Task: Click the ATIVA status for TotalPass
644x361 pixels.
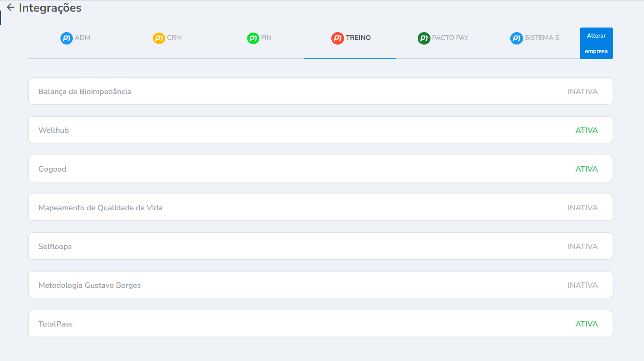Action: tap(586, 324)
